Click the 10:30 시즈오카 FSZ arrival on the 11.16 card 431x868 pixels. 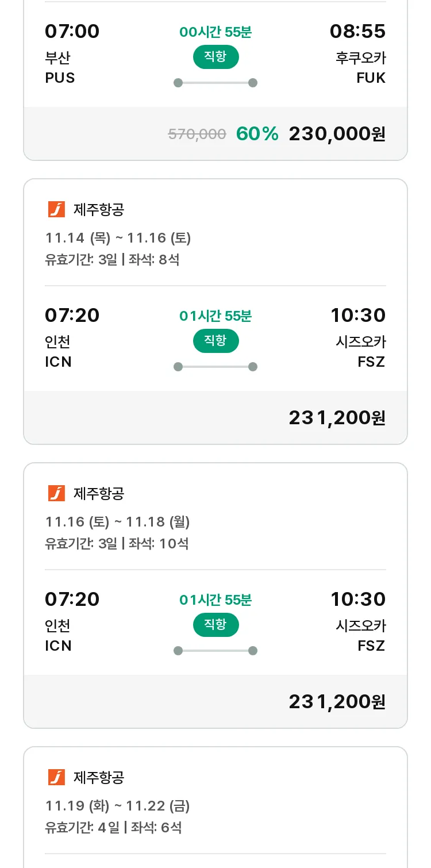point(358,622)
